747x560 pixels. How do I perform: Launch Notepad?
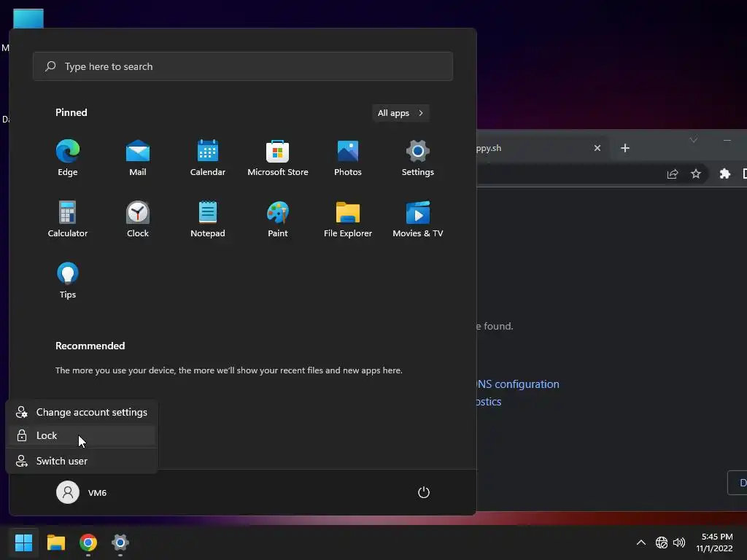tap(208, 219)
